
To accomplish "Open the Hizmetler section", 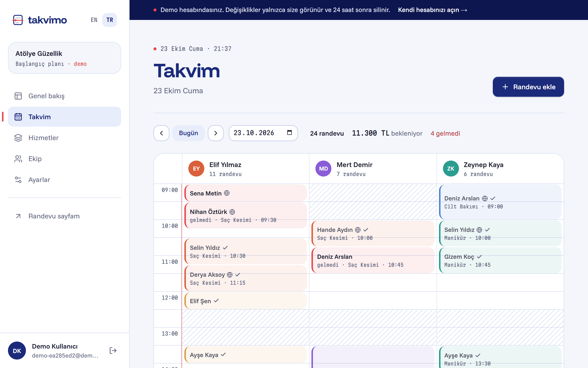I will tap(65, 138).
